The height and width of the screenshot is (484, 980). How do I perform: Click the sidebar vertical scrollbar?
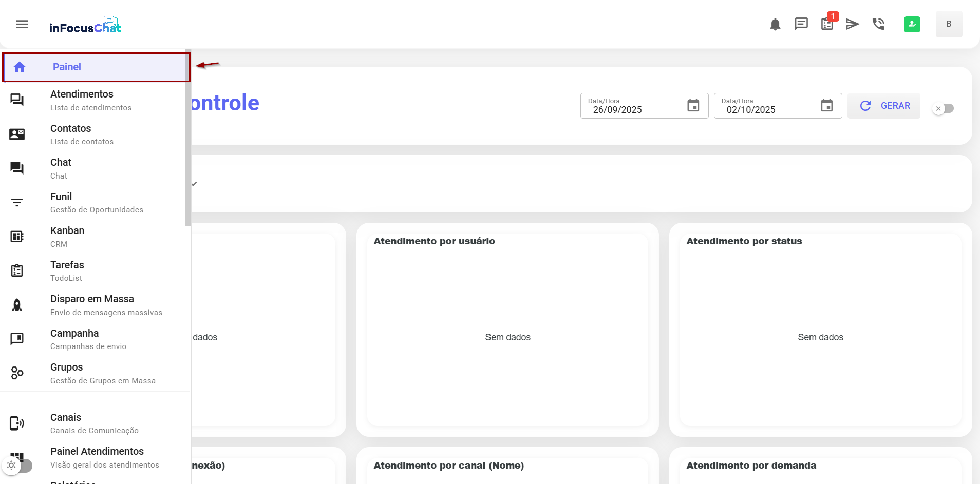click(187, 139)
